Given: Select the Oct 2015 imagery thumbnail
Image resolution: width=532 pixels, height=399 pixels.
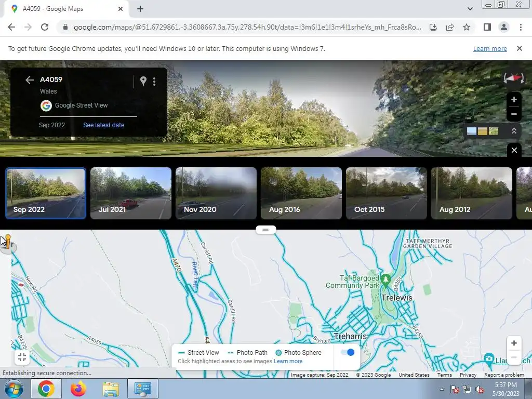Looking at the screenshot, I should tap(387, 193).
